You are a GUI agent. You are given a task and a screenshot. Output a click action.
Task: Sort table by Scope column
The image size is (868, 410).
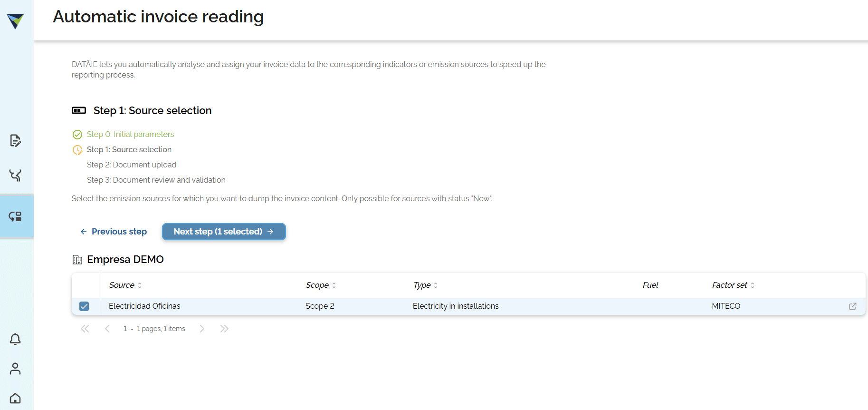pyautogui.click(x=321, y=285)
